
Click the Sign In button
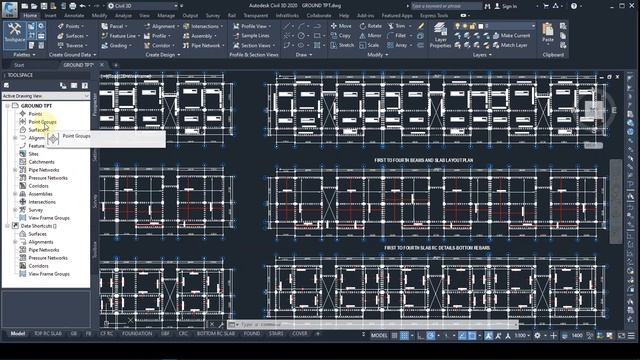(x=506, y=6)
